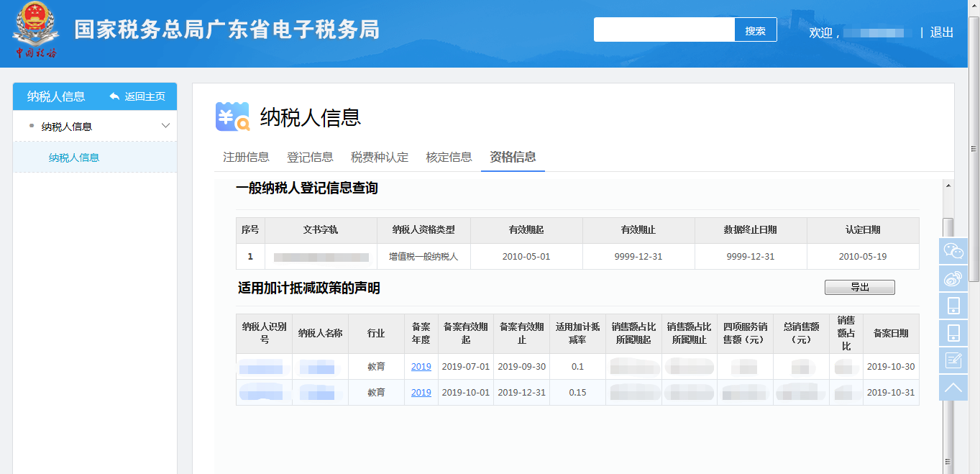980x474 pixels.
Task: Click the inner table scrollbar up arrow
Action: 948,186
